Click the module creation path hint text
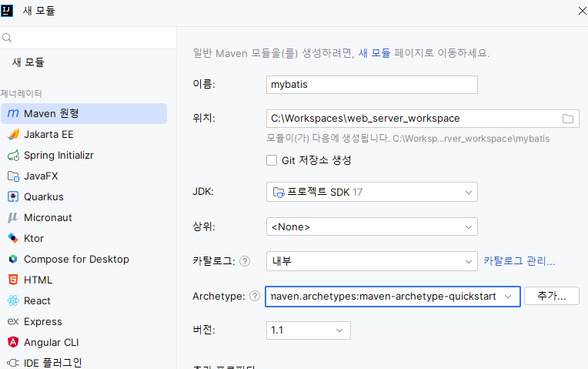Screen dimensions: 588x369 tap(408, 139)
